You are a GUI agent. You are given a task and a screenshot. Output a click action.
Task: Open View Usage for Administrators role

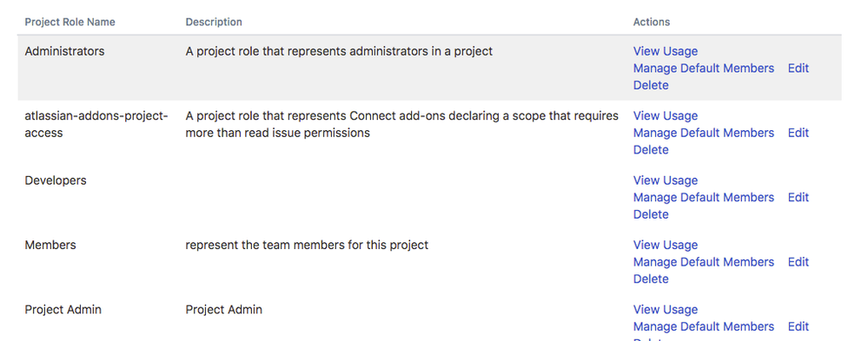pos(666,51)
